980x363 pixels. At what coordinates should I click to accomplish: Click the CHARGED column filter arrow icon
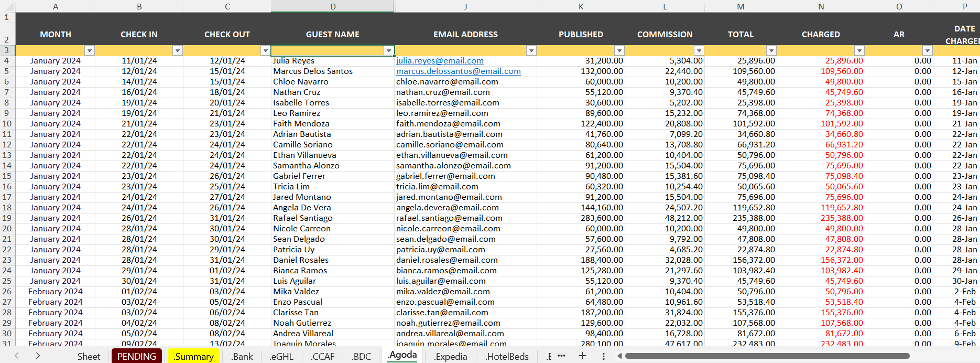(x=859, y=51)
